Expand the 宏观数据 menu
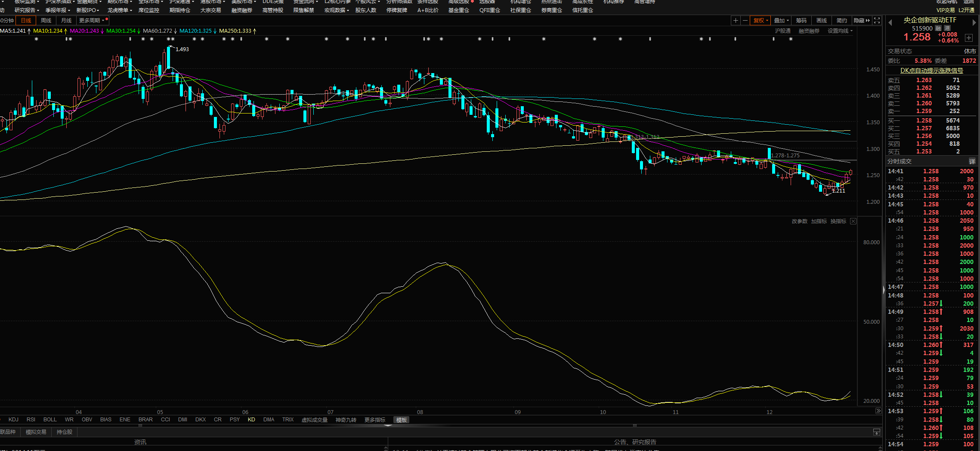This screenshot has width=980, height=451. coord(337,10)
